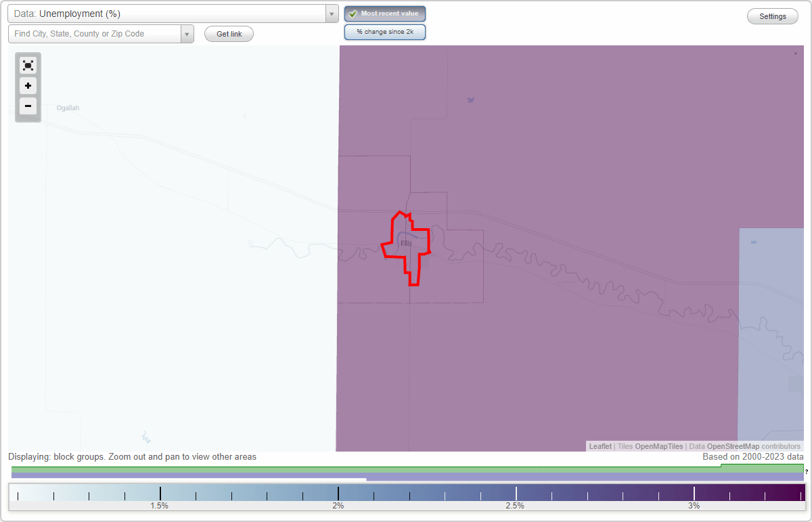This screenshot has height=522, width=812.
Task: Click the Ogallah label on map
Action: tap(68, 108)
